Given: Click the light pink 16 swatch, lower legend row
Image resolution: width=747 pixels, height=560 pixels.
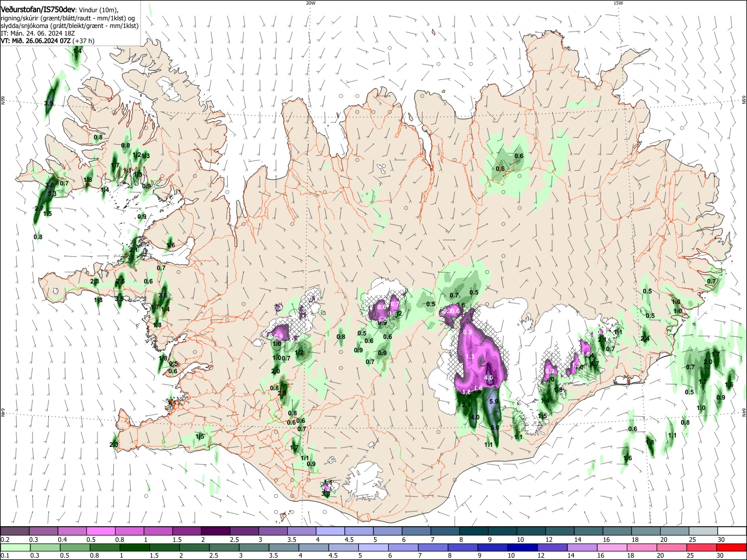Looking at the screenshot, I should click(x=612, y=548).
